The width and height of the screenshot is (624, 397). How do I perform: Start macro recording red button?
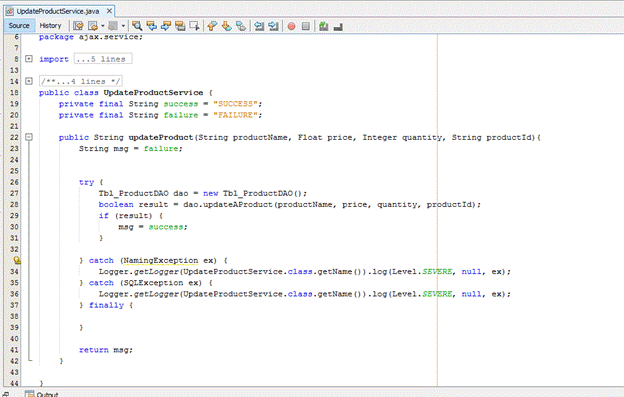pos(291,26)
